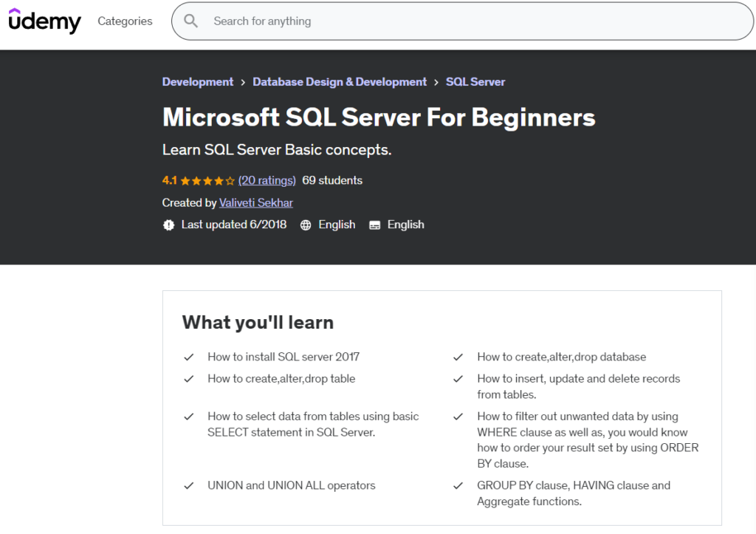
Task: Open the Development breadcrumb
Action: 197,82
